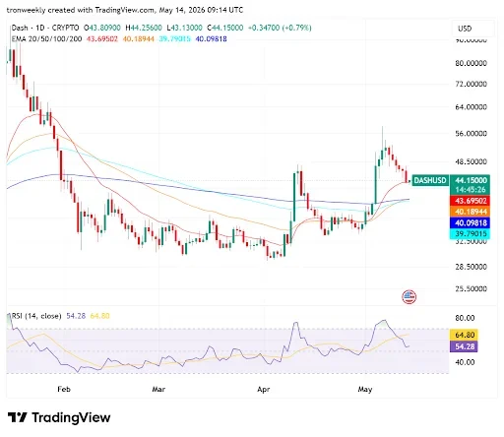
Task: Click the cyan 39.79015 axis price tag
Action: tap(471, 234)
